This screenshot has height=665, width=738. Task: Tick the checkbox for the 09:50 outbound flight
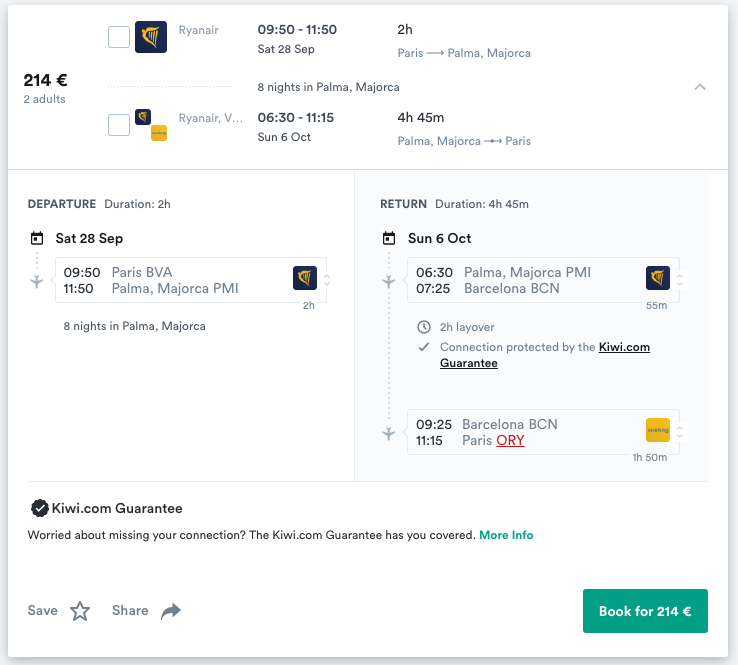coord(119,37)
